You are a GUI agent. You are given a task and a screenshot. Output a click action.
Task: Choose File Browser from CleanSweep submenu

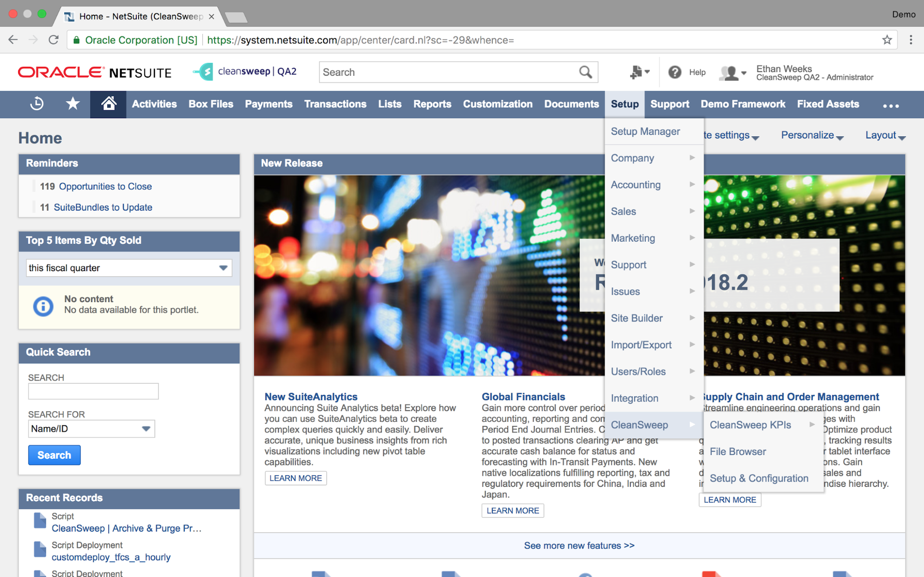pos(738,451)
